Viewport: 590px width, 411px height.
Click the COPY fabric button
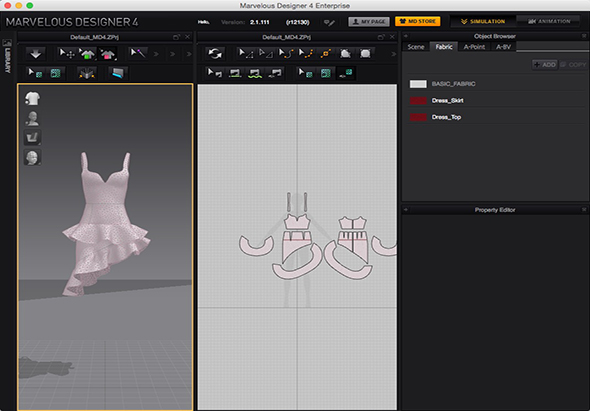coord(573,65)
